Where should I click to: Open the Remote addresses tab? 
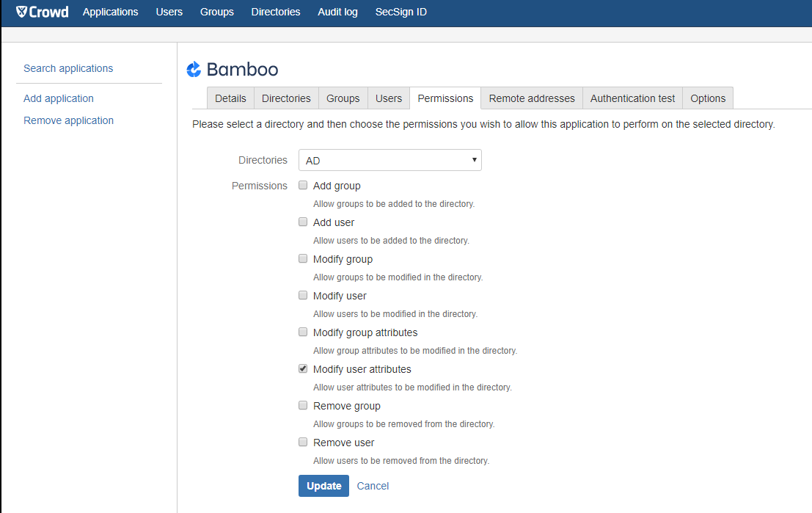coord(531,98)
